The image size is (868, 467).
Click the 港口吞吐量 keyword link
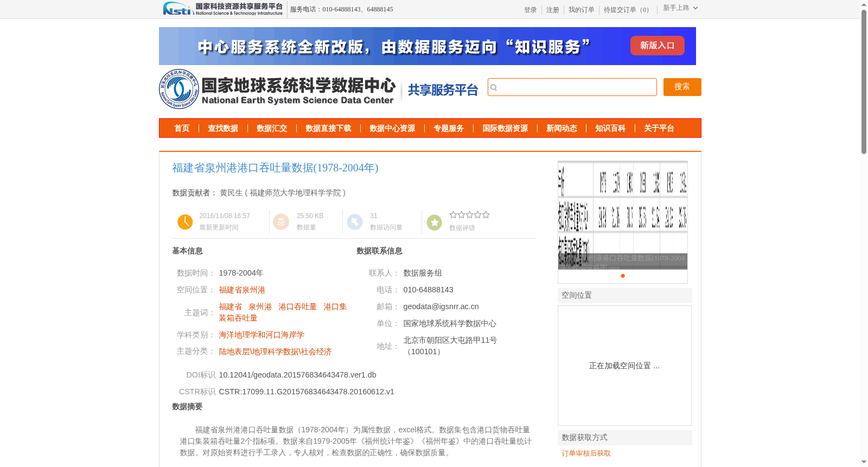297,307
